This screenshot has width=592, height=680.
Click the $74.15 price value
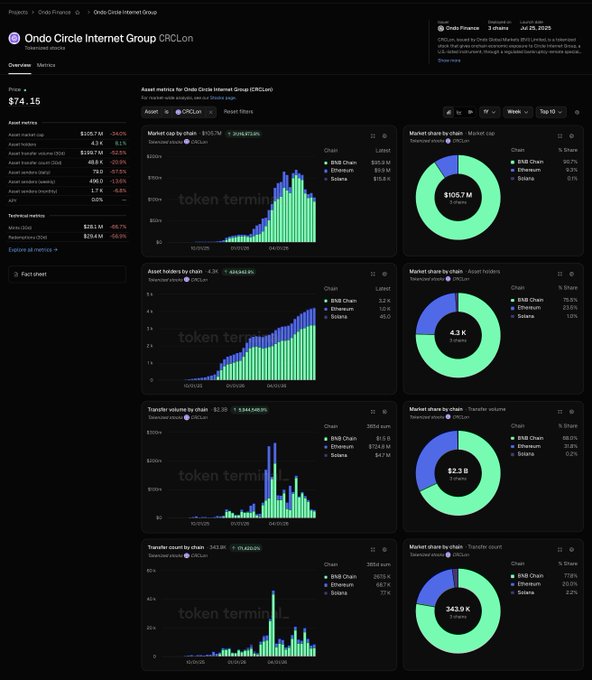[x=24, y=101]
